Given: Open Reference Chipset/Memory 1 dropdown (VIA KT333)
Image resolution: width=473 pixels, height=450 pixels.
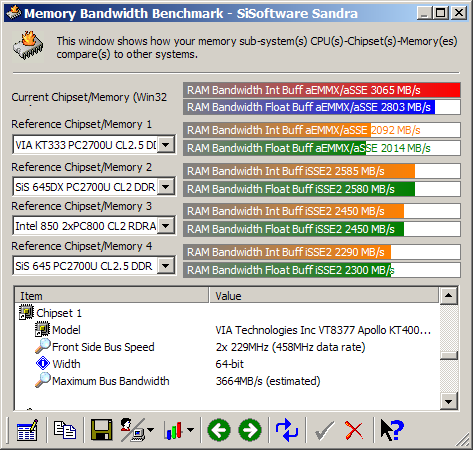Looking at the screenshot, I should 166,145.
